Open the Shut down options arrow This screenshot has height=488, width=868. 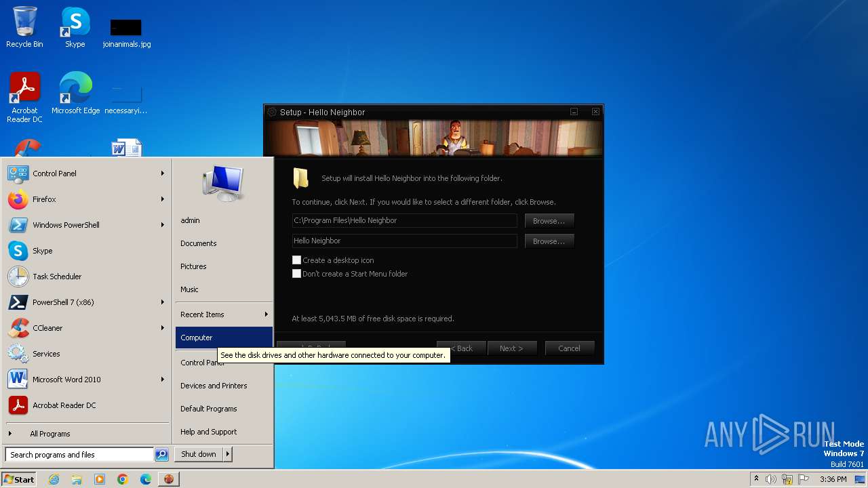coord(228,454)
